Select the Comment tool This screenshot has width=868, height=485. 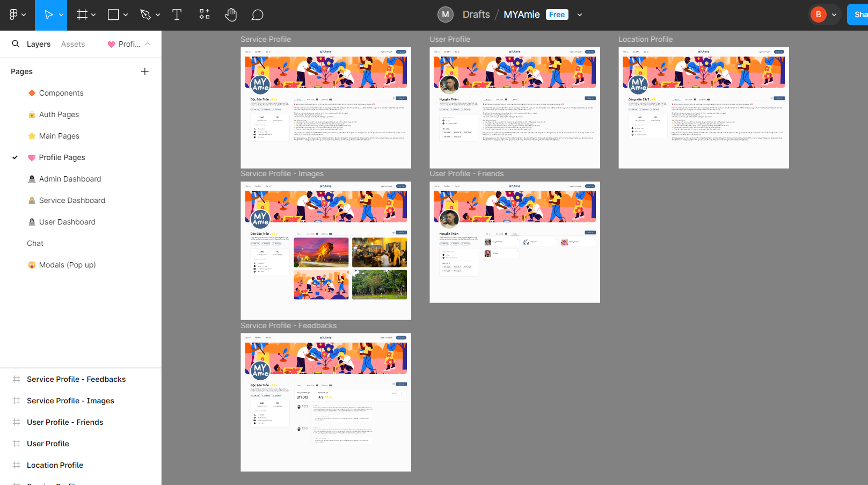tap(257, 15)
